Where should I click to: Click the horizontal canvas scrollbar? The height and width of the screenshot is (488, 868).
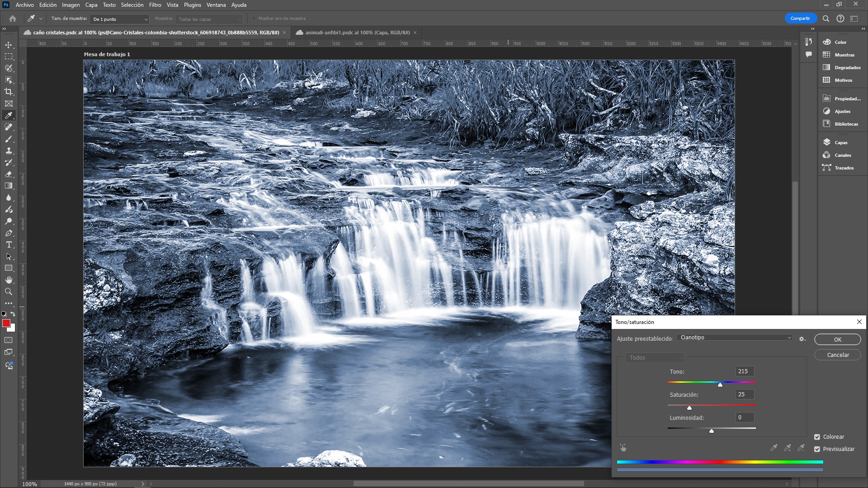(x=468, y=483)
